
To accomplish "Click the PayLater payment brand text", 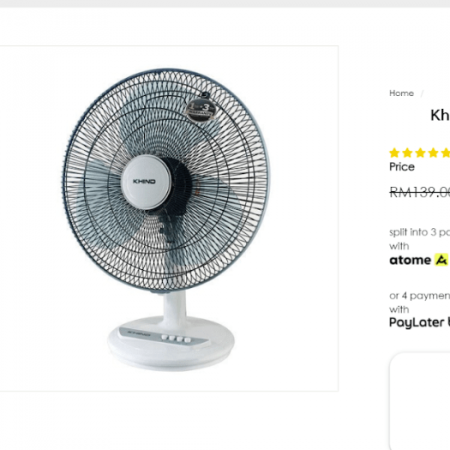I will point(417,322).
